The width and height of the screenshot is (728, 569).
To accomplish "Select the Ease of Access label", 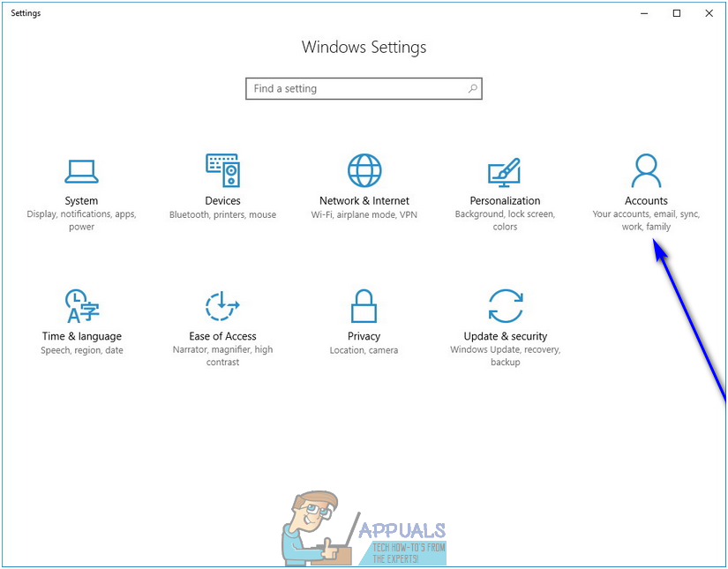I will pyautogui.click(x=222, y=336).
